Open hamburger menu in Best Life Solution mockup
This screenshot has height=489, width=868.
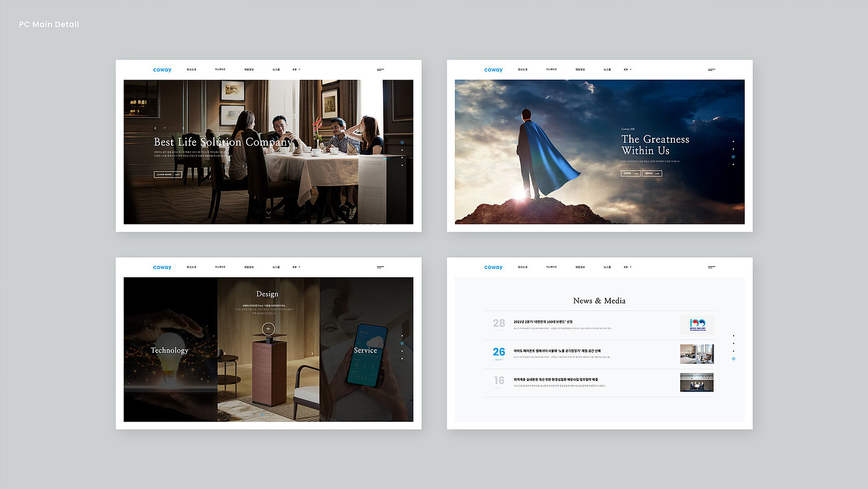(x=381, y=70)
